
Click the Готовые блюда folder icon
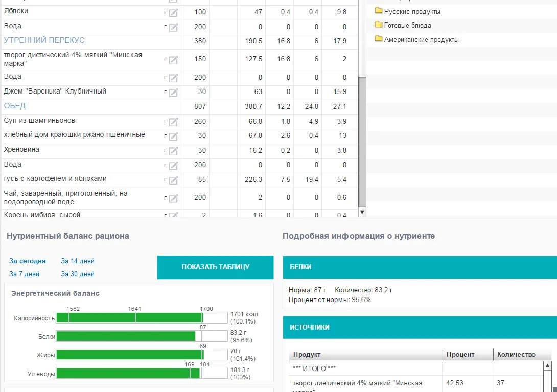tap(378, 25)
